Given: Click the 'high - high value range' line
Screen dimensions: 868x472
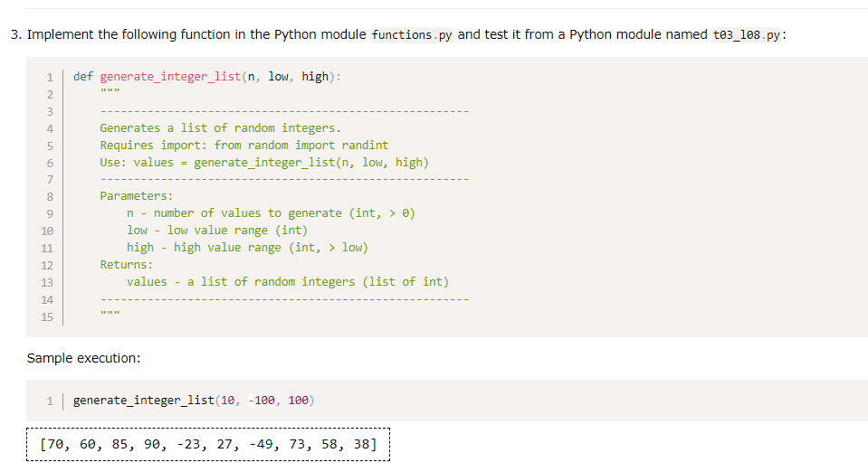Looking at the screenshot, I should (x=247, y=248).
